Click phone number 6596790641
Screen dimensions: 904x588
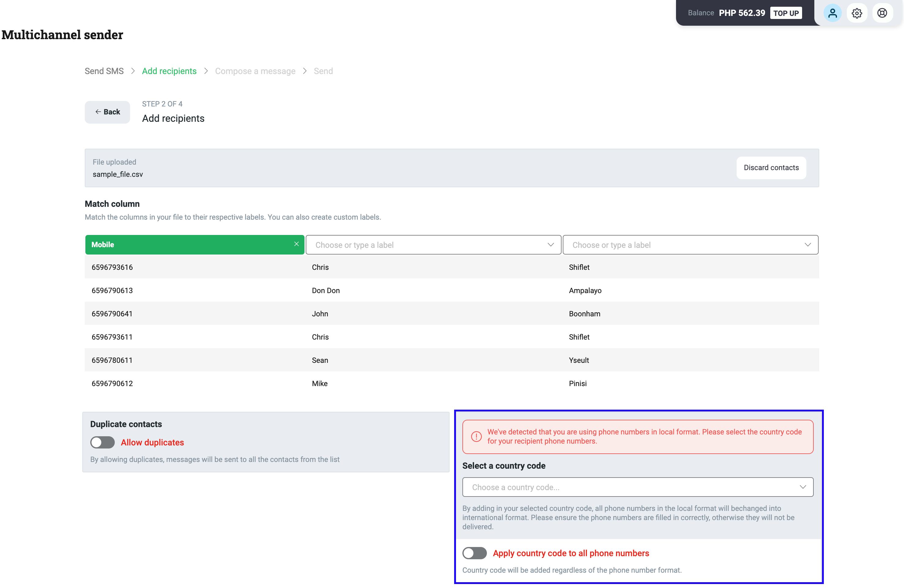click(x=112, y=314)
